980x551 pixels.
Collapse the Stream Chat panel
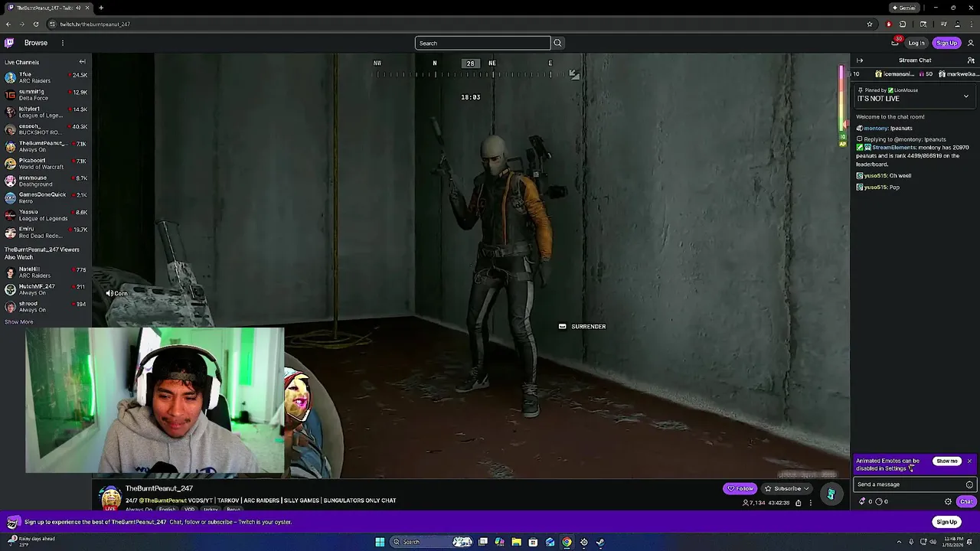click(860, 60)
